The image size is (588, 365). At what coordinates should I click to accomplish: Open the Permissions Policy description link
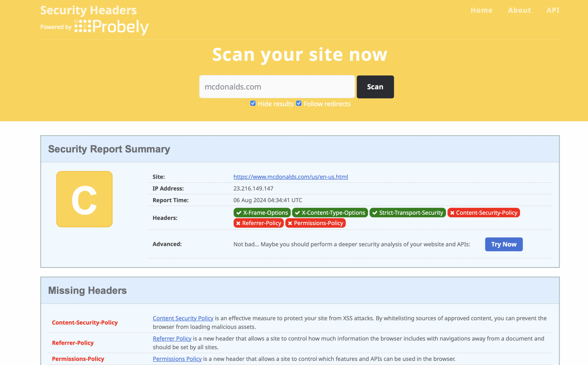(x=177, y=359)
